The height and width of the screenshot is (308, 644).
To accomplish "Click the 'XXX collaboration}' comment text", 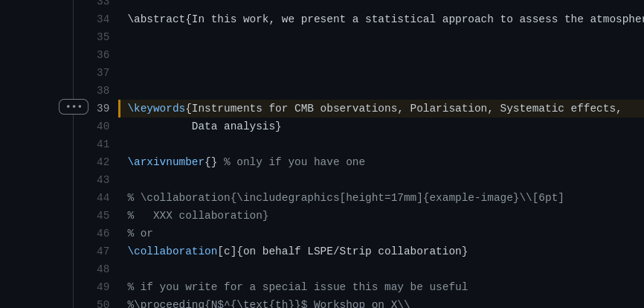I will tap(210, 216).
